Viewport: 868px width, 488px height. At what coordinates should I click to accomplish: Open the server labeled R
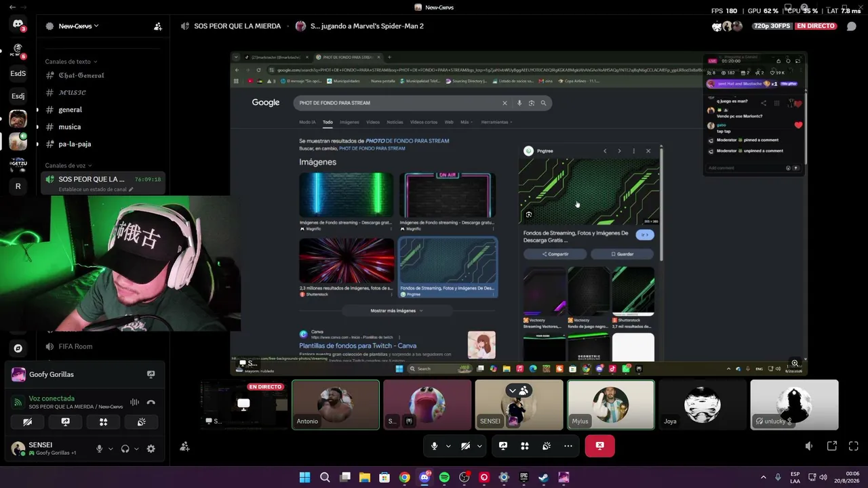[x=18, y=186]
